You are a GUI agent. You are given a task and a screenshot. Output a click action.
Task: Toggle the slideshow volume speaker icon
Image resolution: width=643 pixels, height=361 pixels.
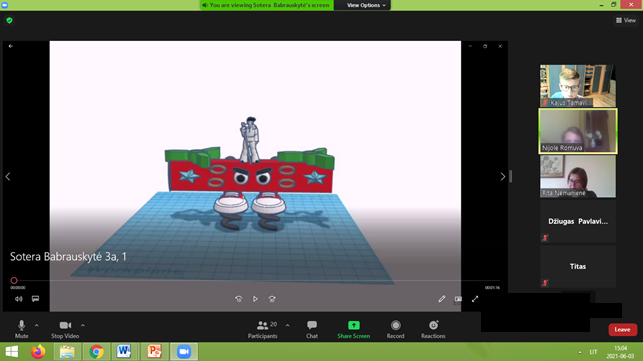tap(18, 299)
